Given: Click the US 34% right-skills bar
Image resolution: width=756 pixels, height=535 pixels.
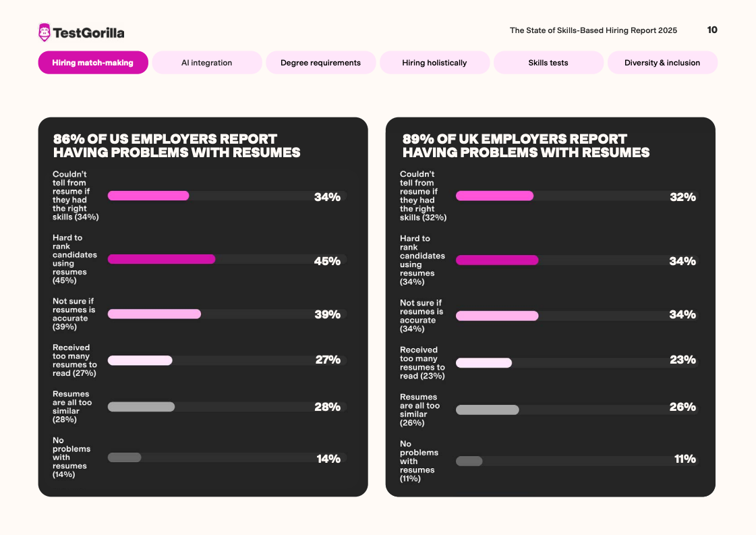Looking at the screenshot, I should [x=148, y=196].
